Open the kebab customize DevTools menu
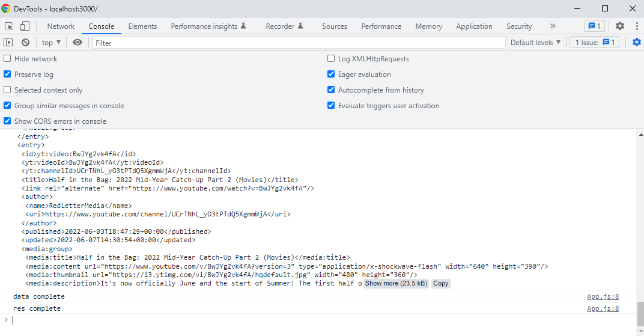 tap(637, 26)
